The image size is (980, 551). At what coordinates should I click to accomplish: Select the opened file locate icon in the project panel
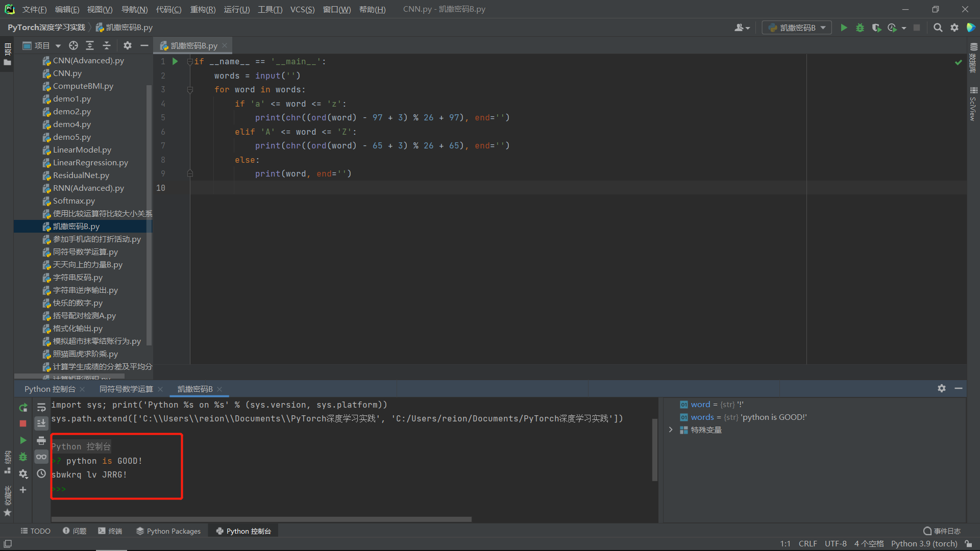click(x=73, y=45)
